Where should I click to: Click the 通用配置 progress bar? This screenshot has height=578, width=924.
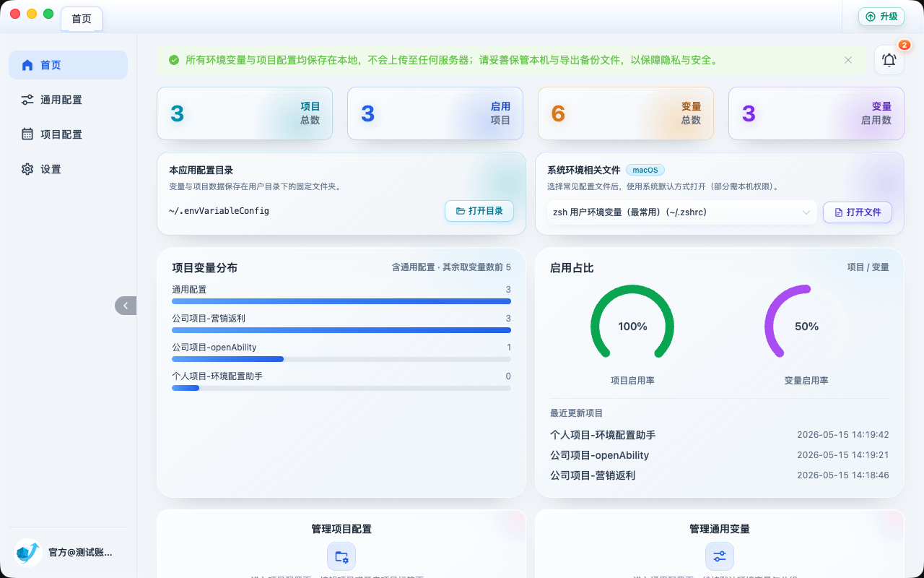point(341,301)
